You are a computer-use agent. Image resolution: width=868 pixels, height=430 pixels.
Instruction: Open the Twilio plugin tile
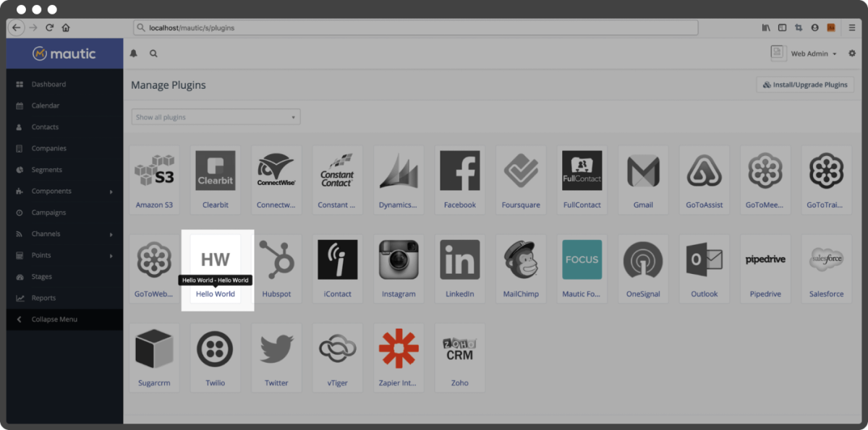[x=216, y=357]
